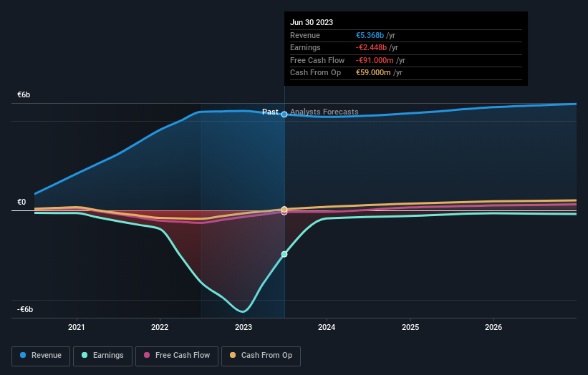
Task: Click the -€91.000m free cash flow value
Action: 375,60
